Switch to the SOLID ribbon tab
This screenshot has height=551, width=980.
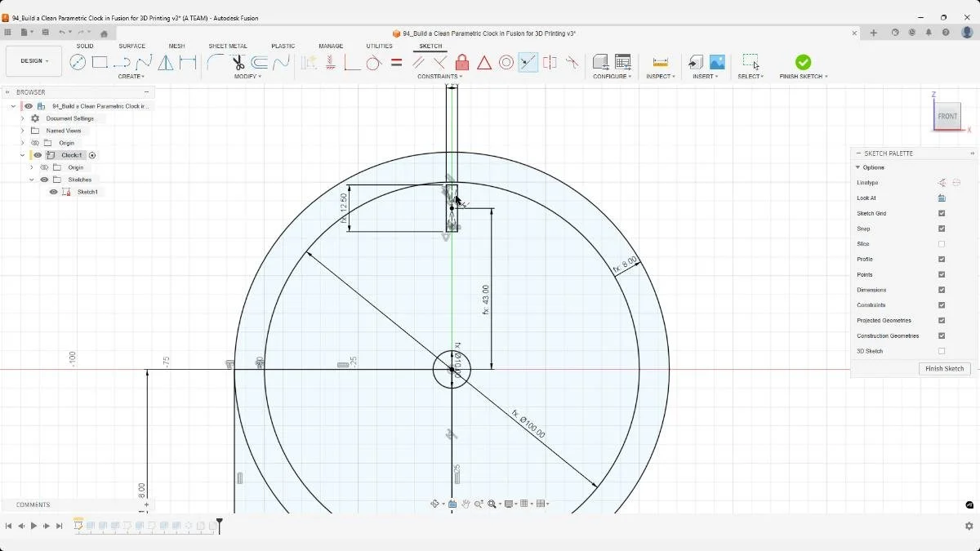tap(85, 46)
